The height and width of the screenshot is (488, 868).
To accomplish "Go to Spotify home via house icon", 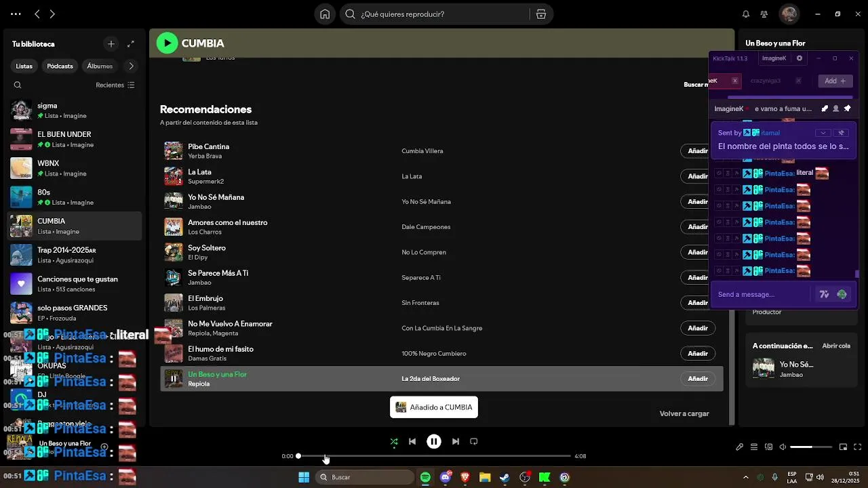I will click(x=325, y=14).
